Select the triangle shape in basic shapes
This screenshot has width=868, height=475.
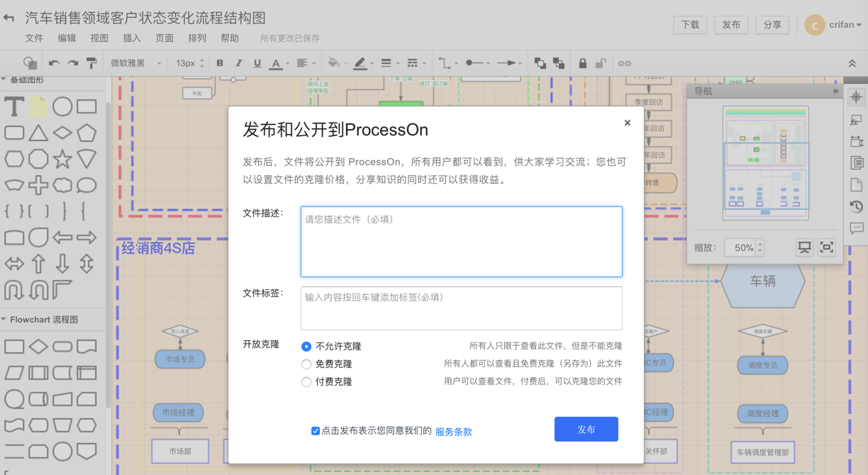(x=38, y=133)
